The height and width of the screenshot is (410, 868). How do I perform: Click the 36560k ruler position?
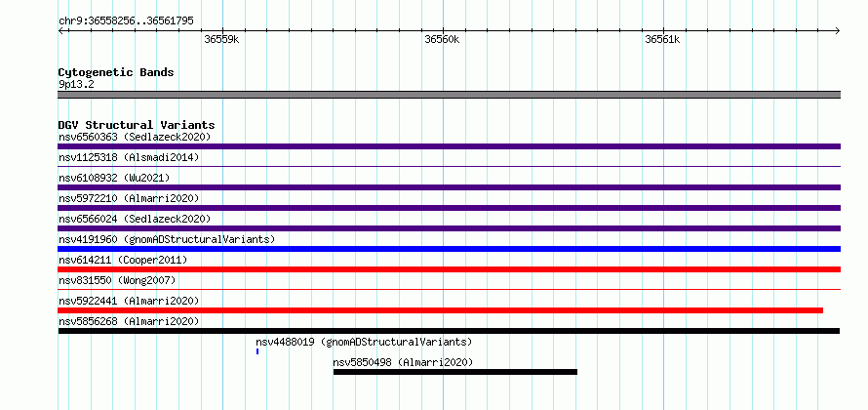(x=442, y=39)
